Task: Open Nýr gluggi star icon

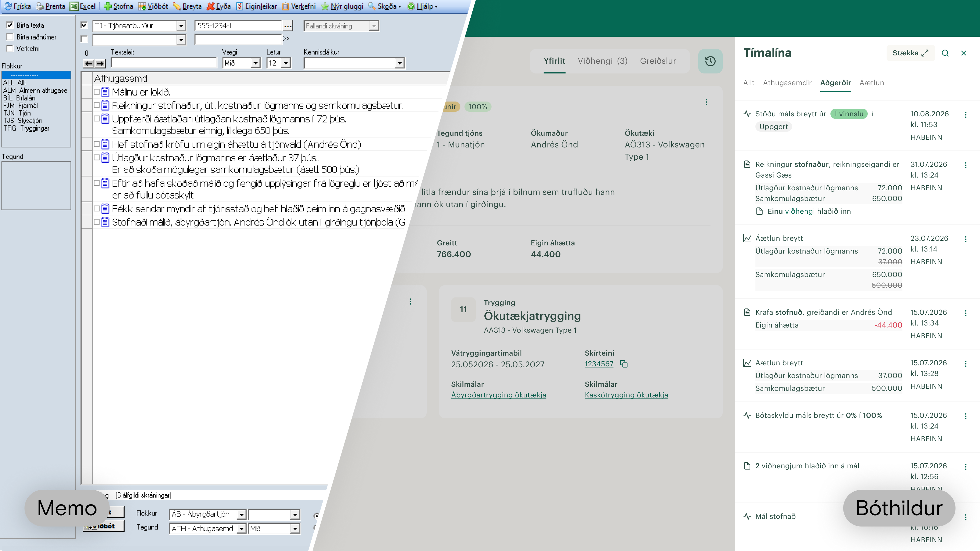Action: (325, 6)
